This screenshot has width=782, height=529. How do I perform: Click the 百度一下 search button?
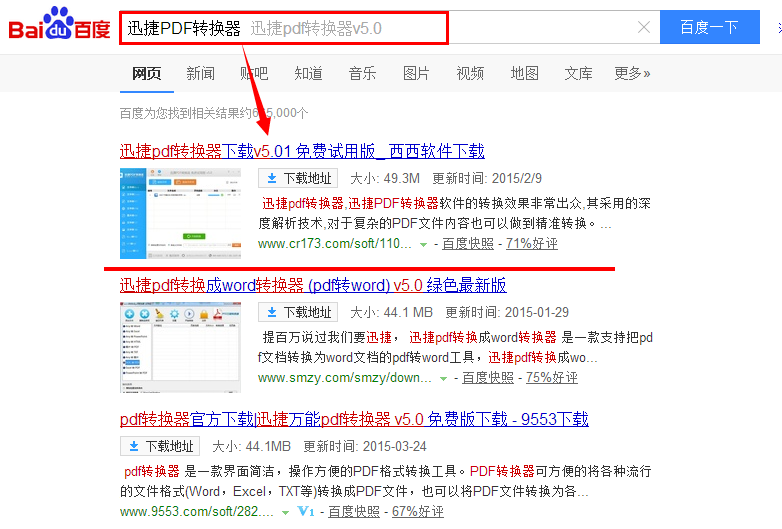(710, 27)
